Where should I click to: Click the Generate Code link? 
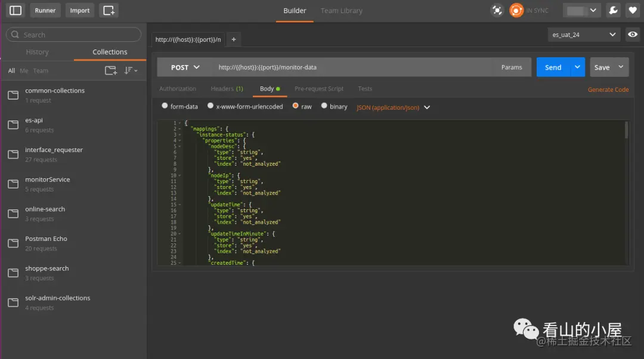[x=608, y=89]
